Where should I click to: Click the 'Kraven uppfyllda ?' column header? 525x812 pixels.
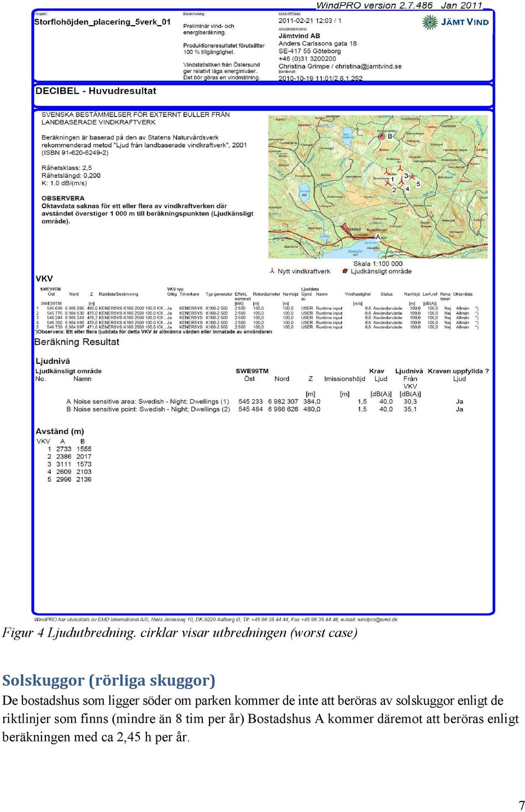click(x=458, y=371)
